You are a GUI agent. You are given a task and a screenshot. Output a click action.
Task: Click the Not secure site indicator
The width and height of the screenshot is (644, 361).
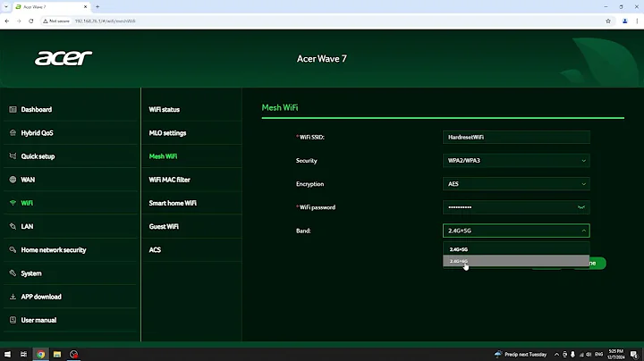pos(56,21)
